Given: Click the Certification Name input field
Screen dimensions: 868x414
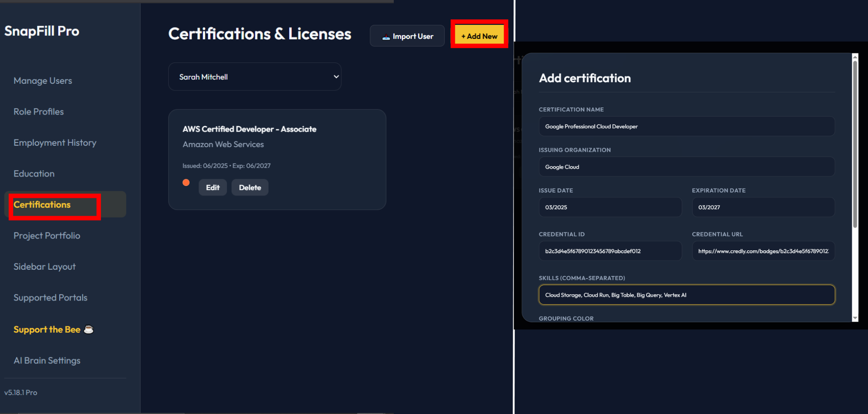Looking at the screenshot, I should coord(686,126).
